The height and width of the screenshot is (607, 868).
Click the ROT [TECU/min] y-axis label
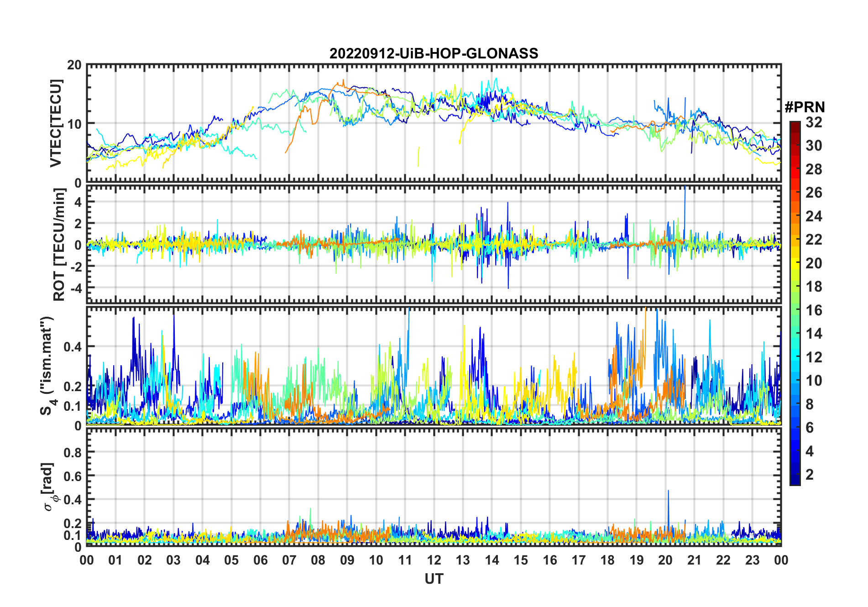[59, 245]
